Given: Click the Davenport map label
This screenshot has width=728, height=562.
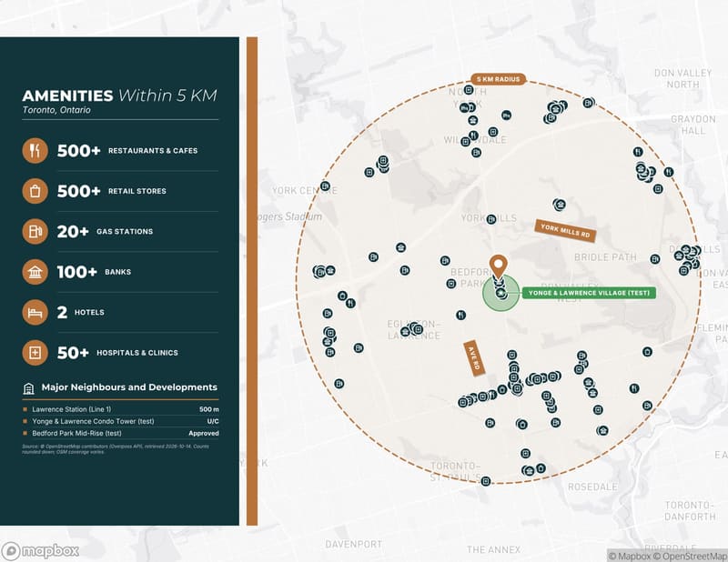Looking at the screenshot, I should coord(353,544).
